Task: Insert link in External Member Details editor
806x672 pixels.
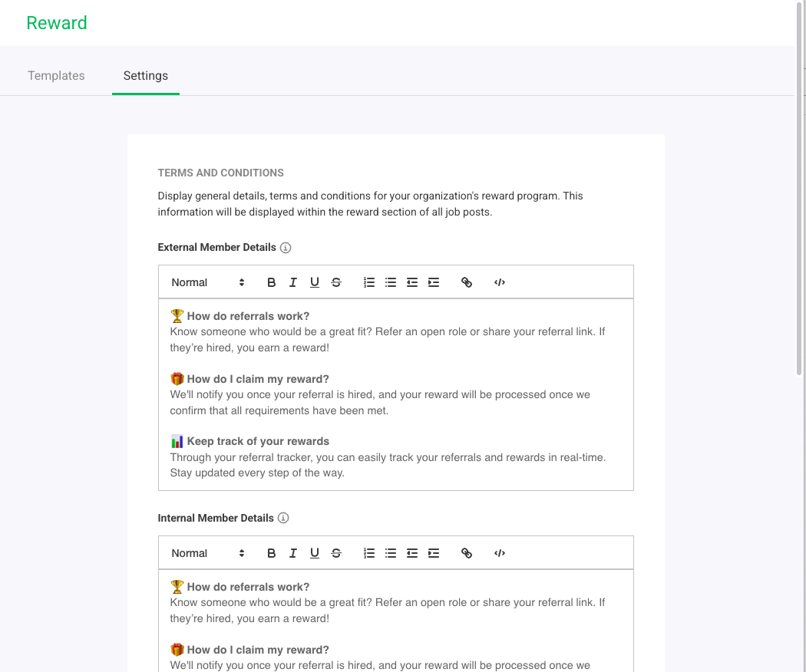Action: [x=467, y=282]
